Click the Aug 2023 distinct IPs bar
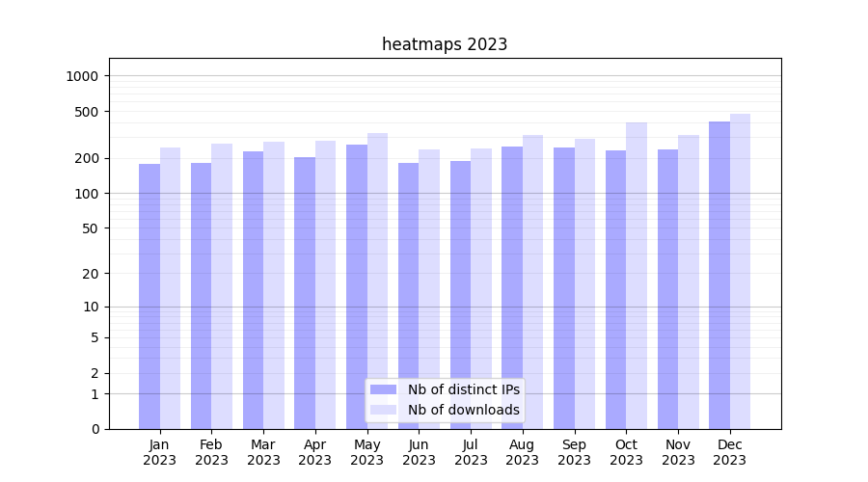Image resolution: width=868 pixels, height=482 pixels. pyautogui.click(x=512, y=287)
